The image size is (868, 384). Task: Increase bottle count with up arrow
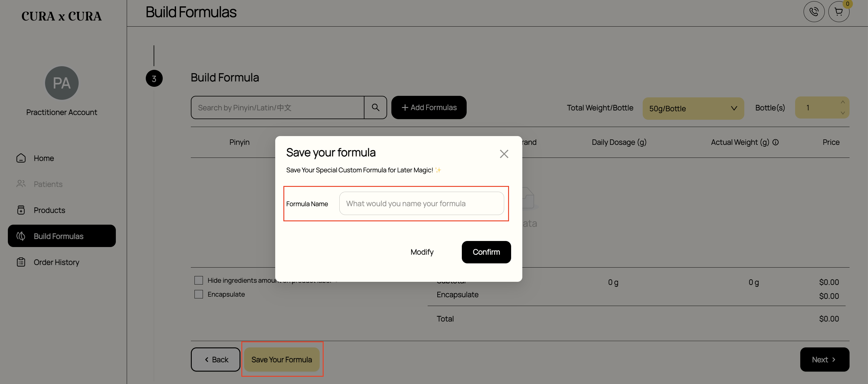pos(842,102)
